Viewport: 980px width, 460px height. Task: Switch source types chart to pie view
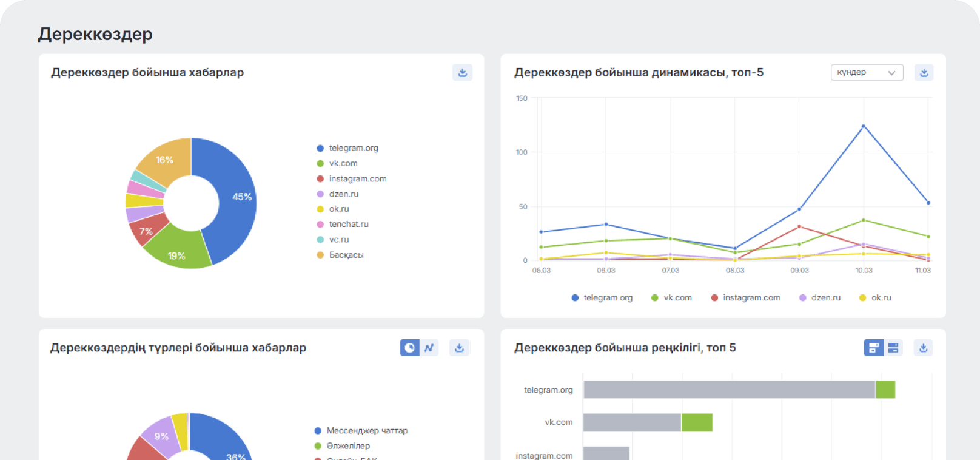point(410,348)
